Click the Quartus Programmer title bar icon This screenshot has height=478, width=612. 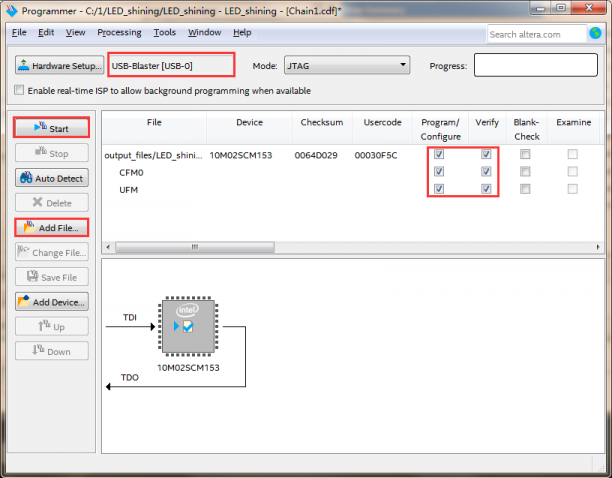pyautogui.click(x=12, y=11)
